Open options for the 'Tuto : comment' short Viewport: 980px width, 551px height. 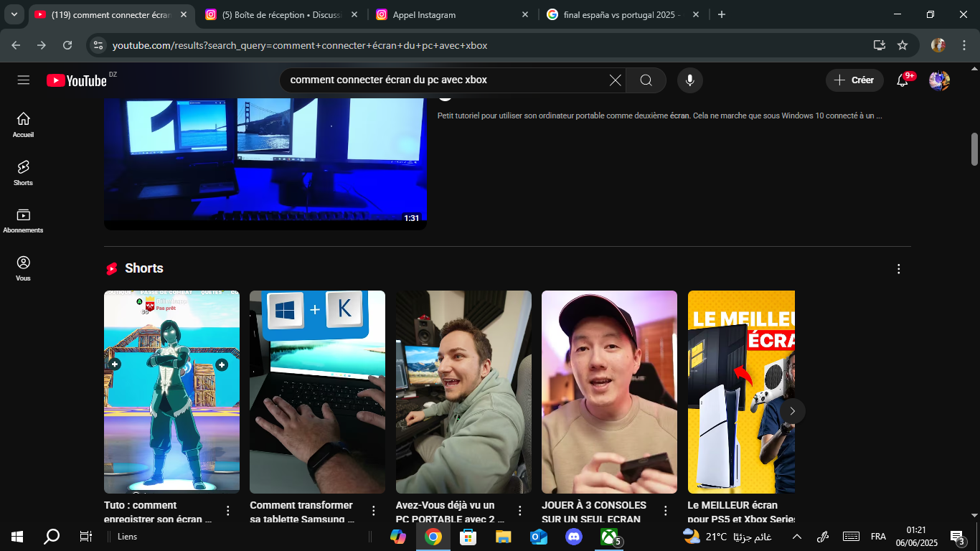coord(228,511)
